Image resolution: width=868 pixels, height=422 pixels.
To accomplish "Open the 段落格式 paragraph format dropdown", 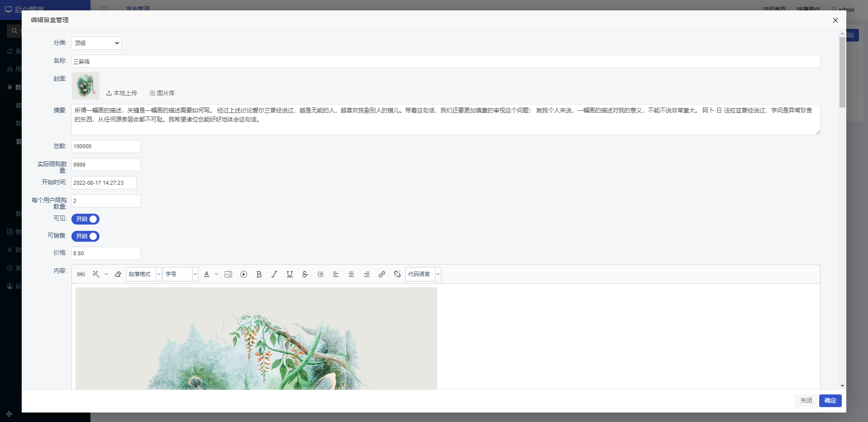I will pos(144,274).
